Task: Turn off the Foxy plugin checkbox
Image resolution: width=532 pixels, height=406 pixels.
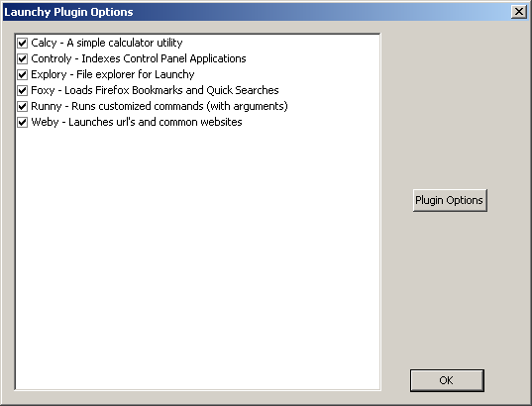Action: pos(23,90)
